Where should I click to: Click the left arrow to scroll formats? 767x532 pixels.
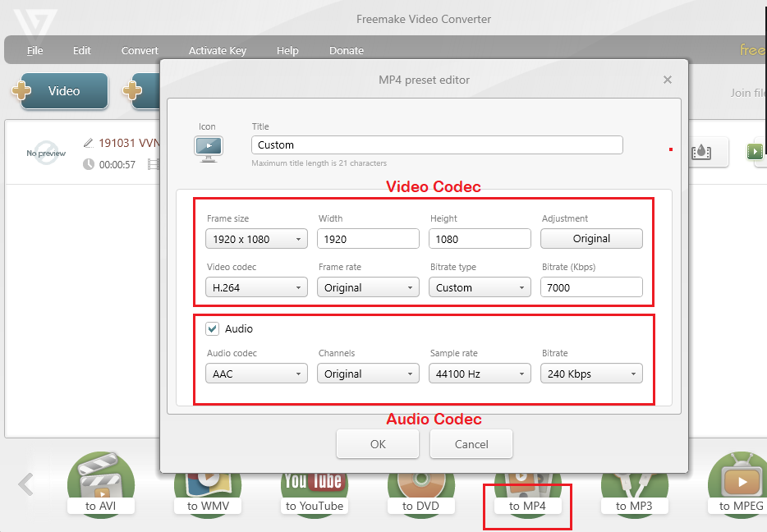[26, 484]
